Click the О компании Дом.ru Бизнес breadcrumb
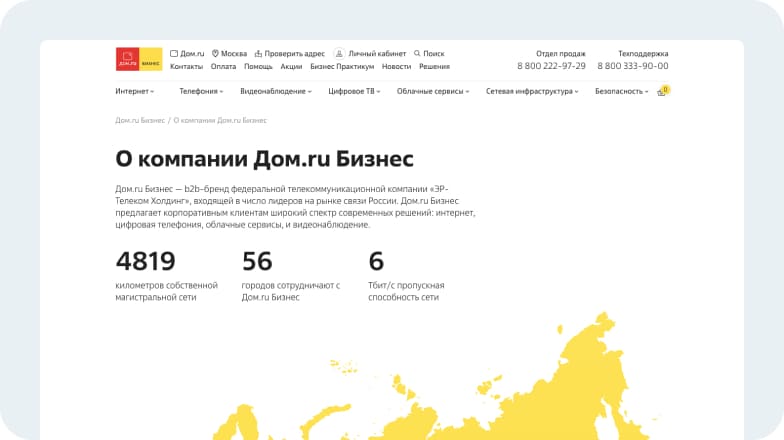Viewport: 784px width, 440px height. click(220, 120)
